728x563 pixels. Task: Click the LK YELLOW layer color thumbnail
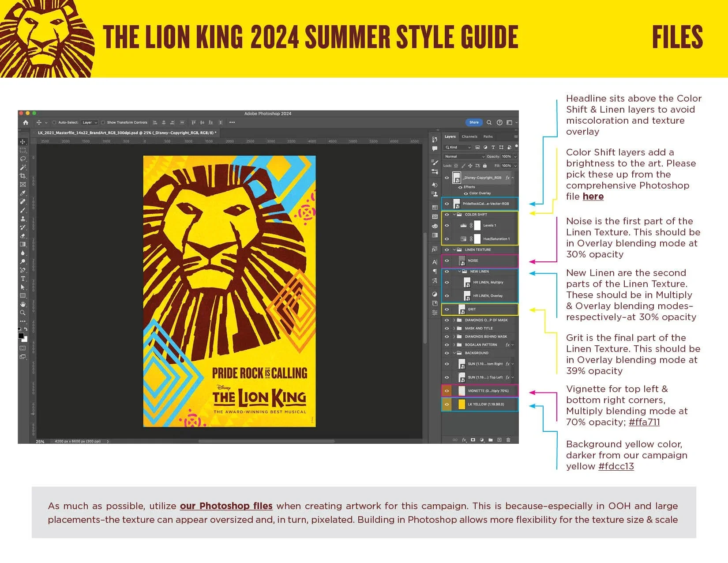point(462,404)
